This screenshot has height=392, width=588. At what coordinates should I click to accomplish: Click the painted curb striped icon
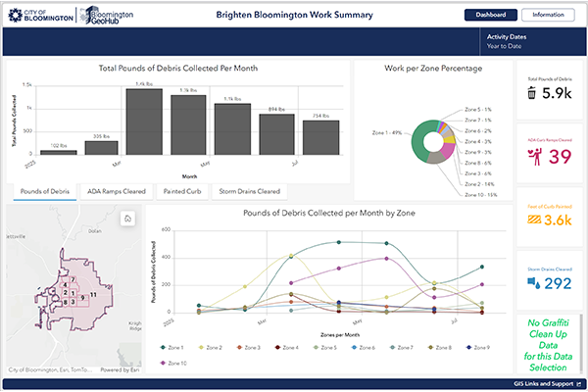tap(533, 220)
